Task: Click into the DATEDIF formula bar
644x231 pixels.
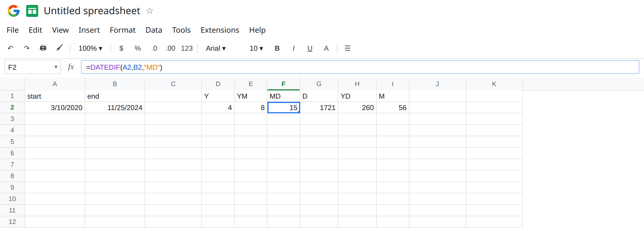Action: [360, 67]
